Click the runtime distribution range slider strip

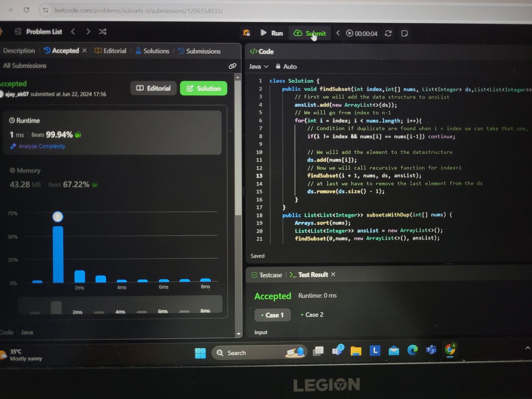click(x=120, y=305)
